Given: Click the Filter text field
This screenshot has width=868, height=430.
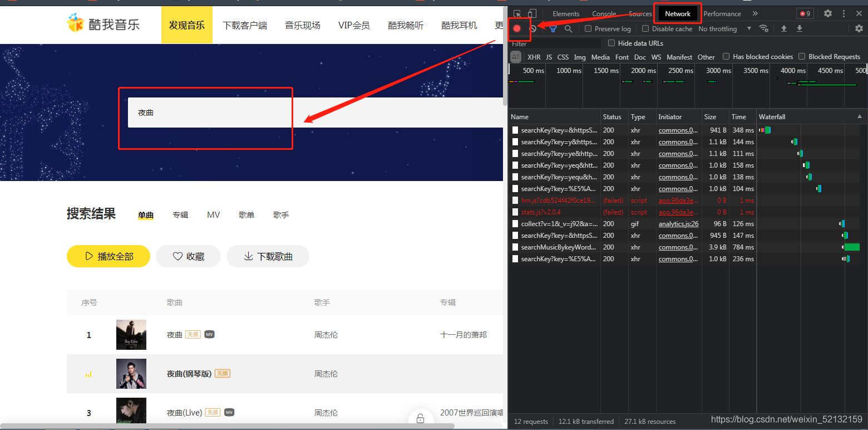Looking at the screenshot, I should (x=555, y=43).
